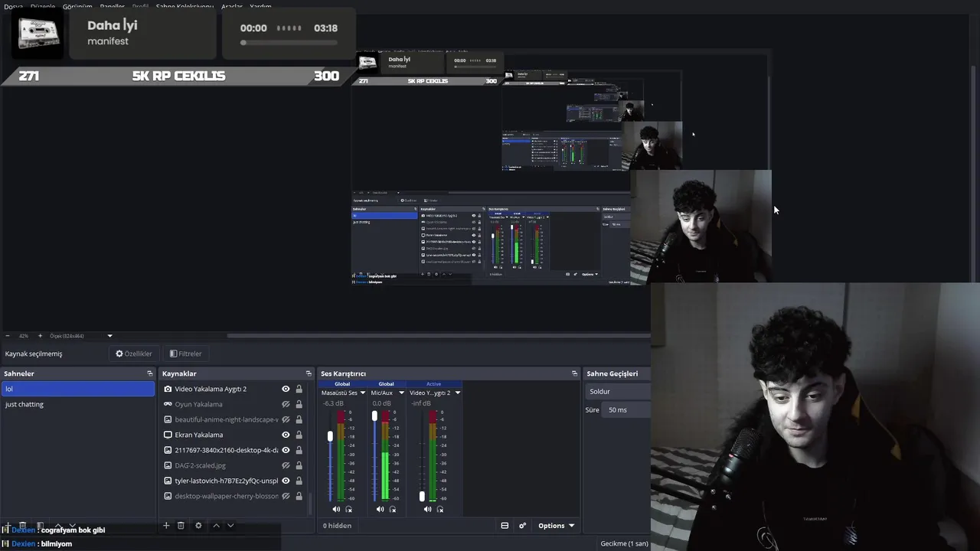Select the lol scene
This screenshot has height=551, width=980.
(77, 389)
